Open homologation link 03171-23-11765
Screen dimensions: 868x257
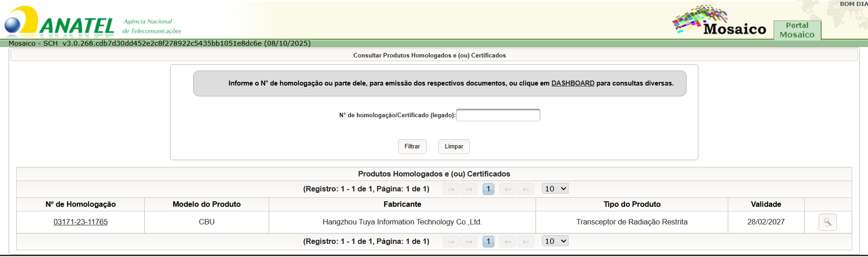point(81,222)
